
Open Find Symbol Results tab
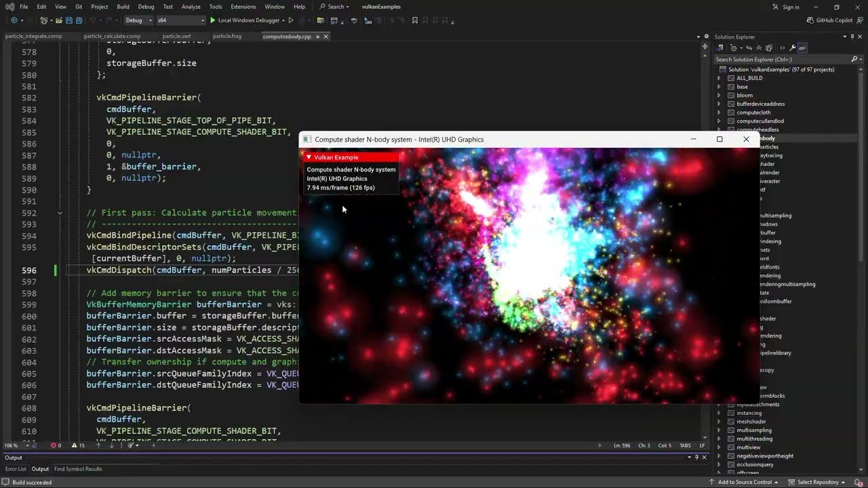[x=78, y=469]
